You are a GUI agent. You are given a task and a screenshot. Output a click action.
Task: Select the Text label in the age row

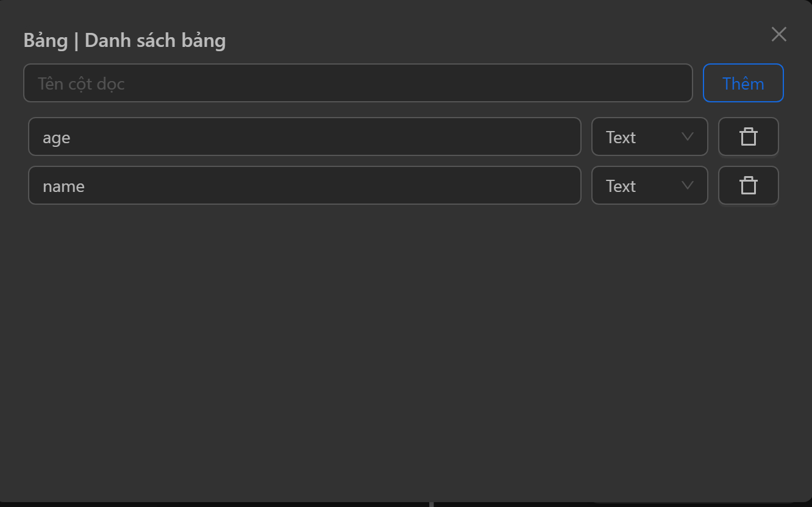[621, 138]
